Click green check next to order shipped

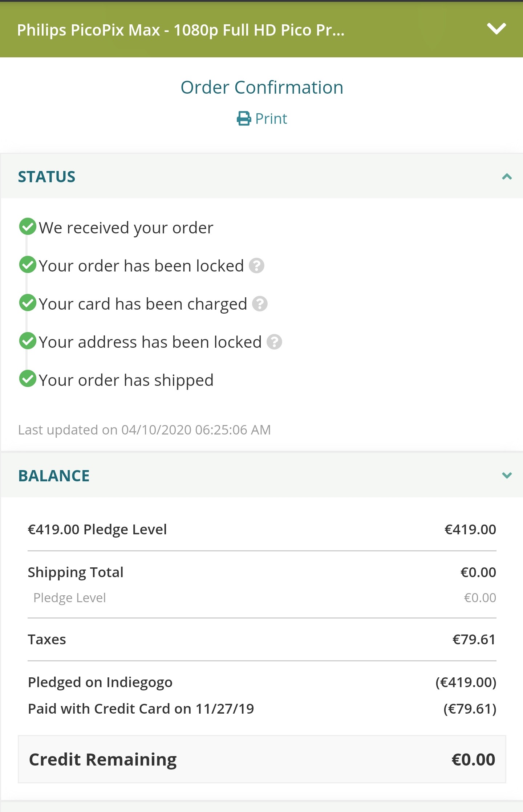28,379
